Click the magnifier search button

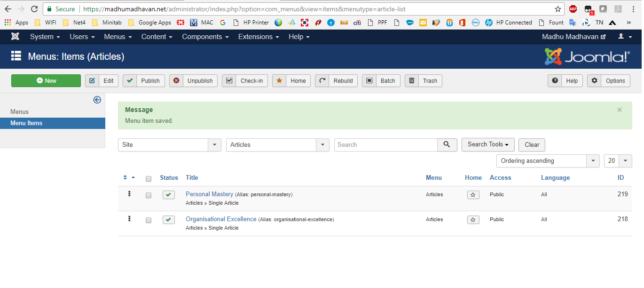[x=447, y=144]
